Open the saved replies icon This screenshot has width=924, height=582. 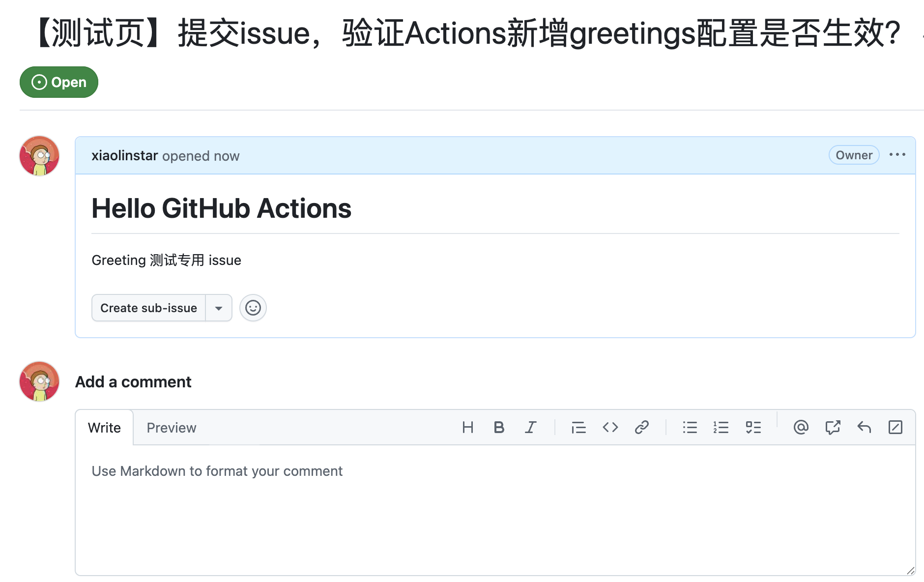[x=865, y=427]
